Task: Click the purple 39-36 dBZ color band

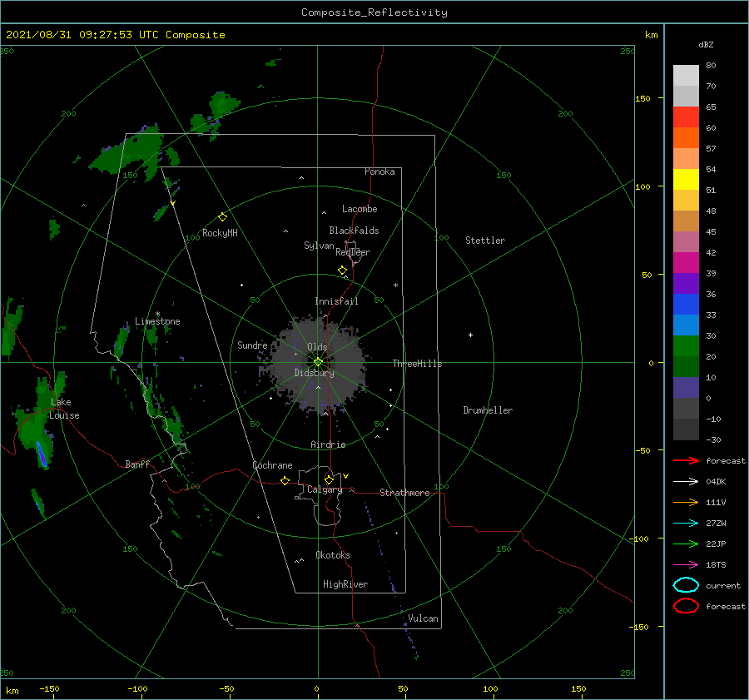Action: pos(686,284)
